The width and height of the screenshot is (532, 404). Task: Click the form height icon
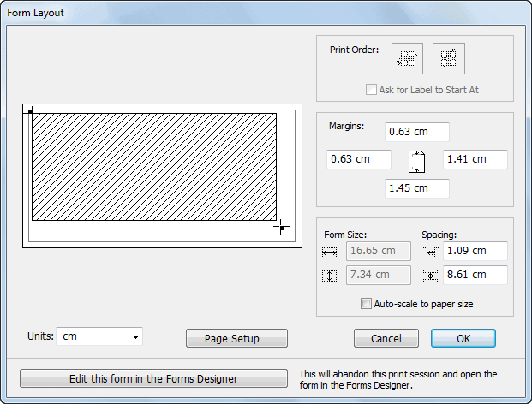[329, 276]
